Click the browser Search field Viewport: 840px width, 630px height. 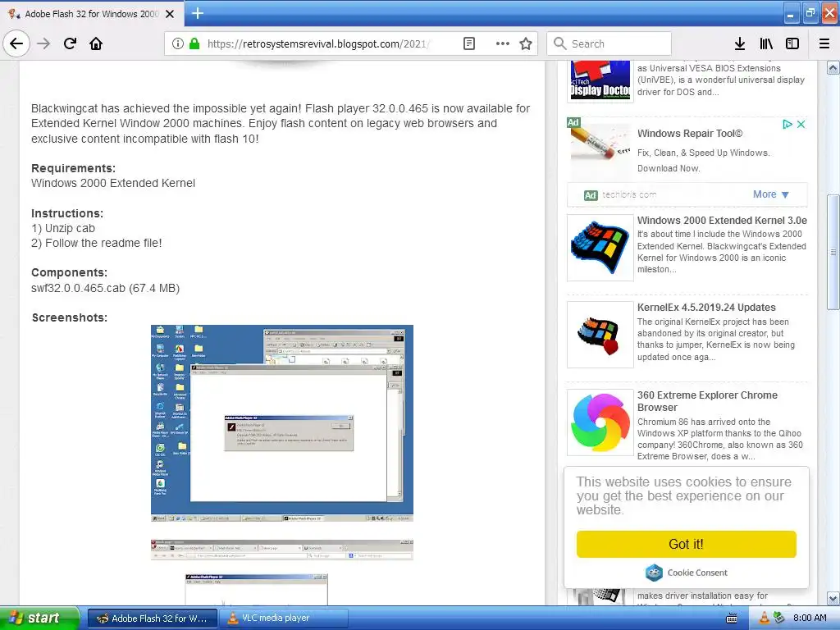tap(609, 43)
